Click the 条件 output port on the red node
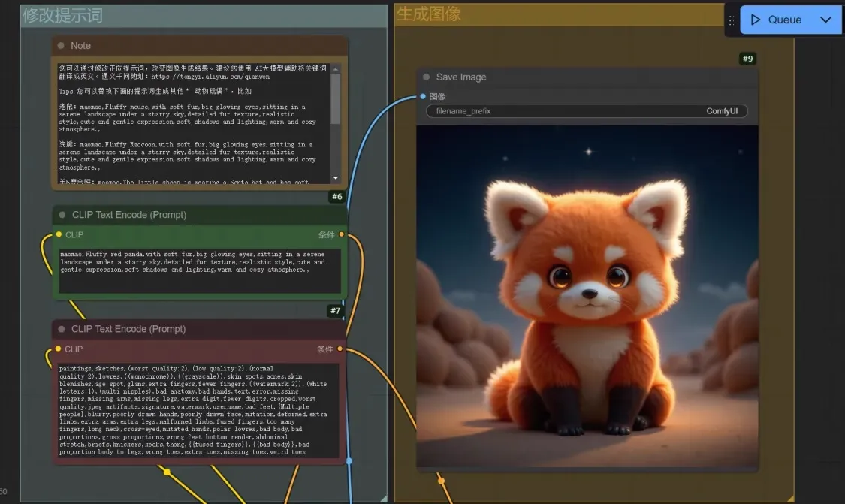The image size is (845, 504). (340, 349)
